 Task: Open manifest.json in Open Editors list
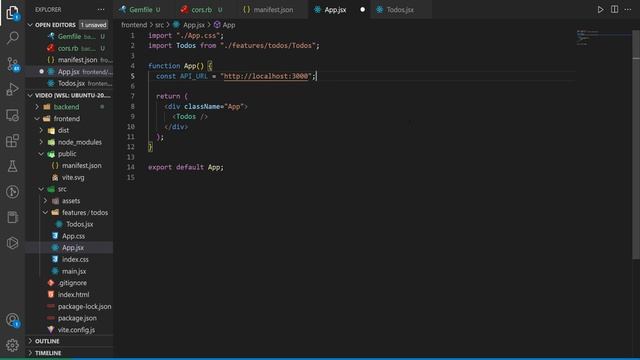click(x=69, y=60)
